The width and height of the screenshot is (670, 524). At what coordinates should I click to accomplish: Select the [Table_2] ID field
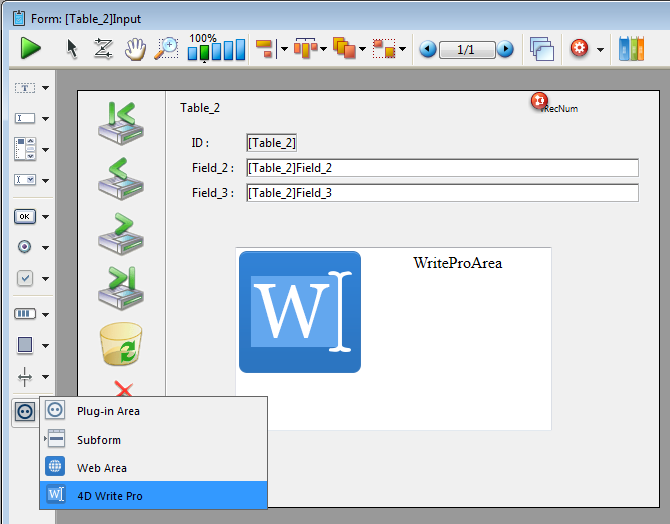coord(271,143)
